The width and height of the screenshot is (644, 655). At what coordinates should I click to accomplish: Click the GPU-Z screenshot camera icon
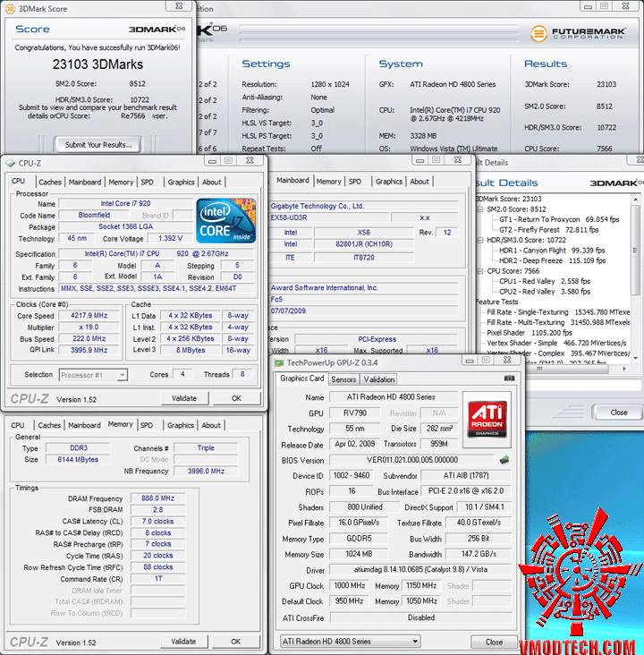point(509,378)
